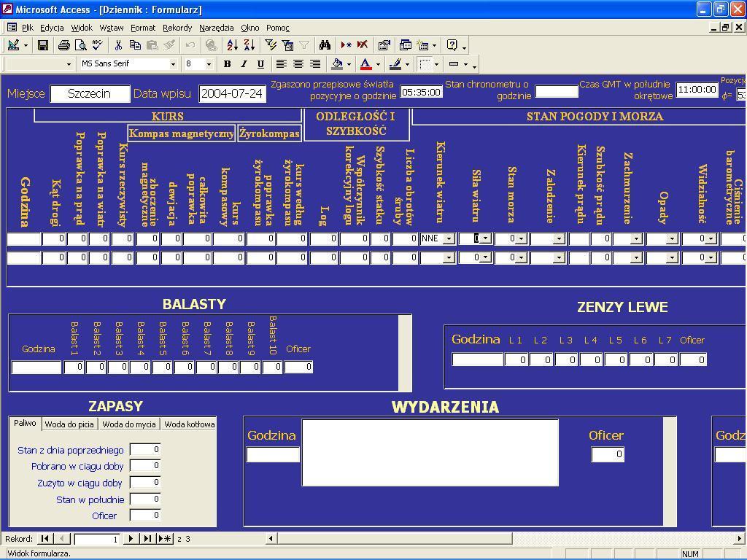The width and height of the screenshot is (747, 560).
Task: Go to last record button
Action: click(x=147, y=539)
